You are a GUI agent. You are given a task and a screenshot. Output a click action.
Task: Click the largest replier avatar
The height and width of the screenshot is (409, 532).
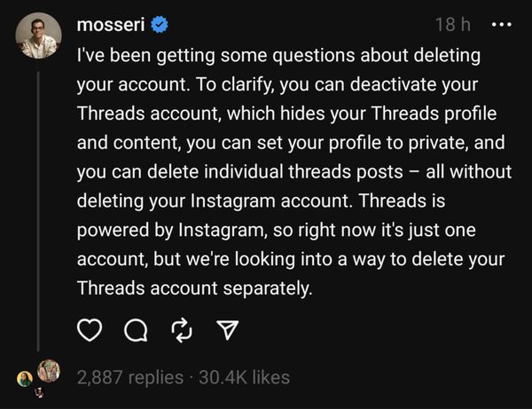(48, 371)
